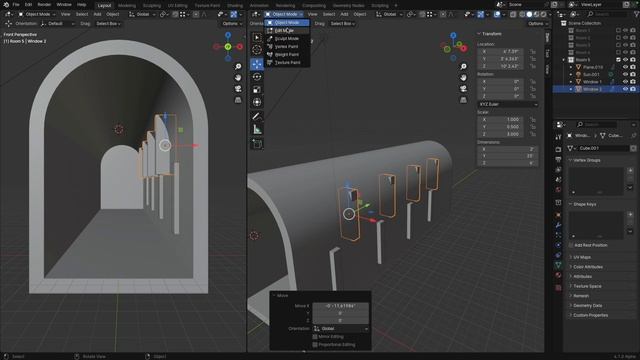Enable Add Rest Position checkbox
The height and width of the screenshot is (360, 640).
pos(571,245)
